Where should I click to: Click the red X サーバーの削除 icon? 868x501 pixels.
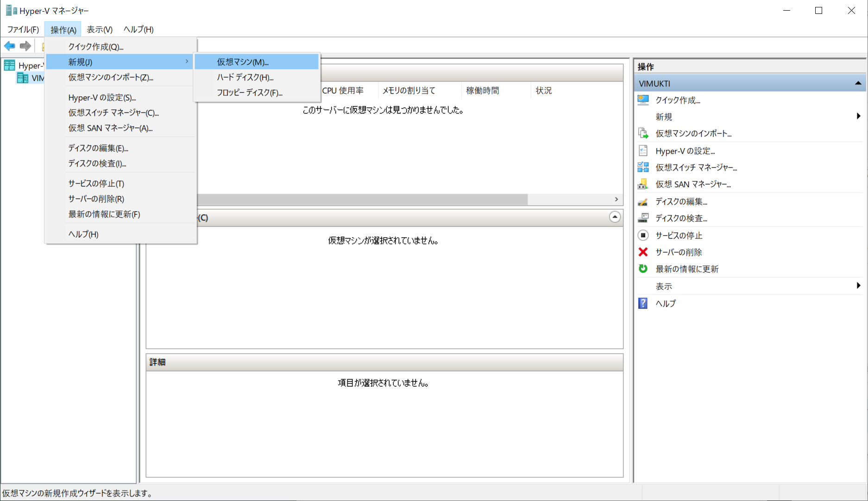[x=643, y=252]
